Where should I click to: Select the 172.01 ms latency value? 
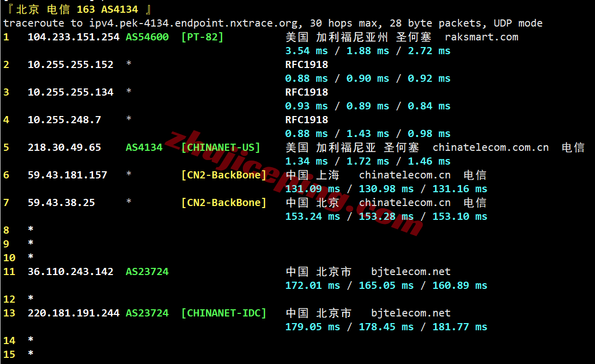(312, 286)
